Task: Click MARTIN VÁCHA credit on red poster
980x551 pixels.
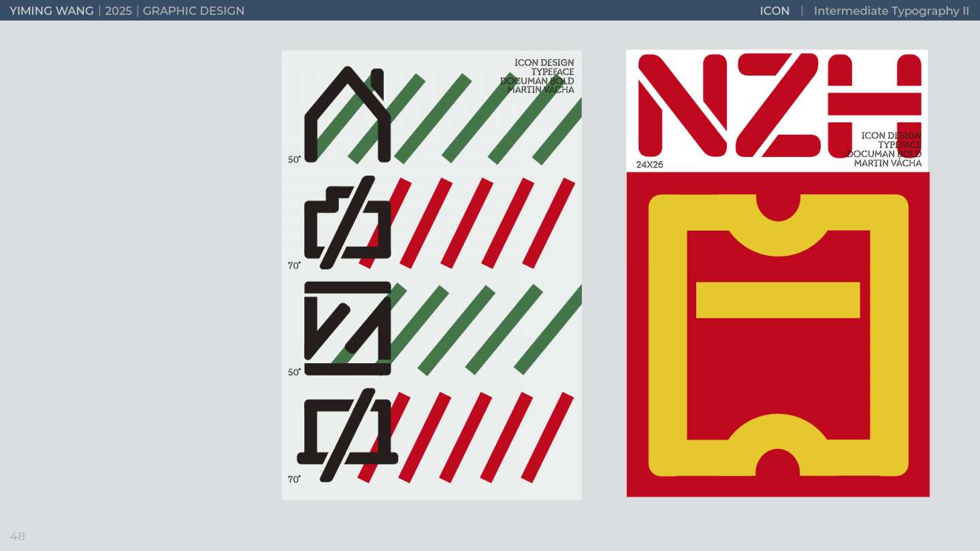Action: click(x=887, y=163)
